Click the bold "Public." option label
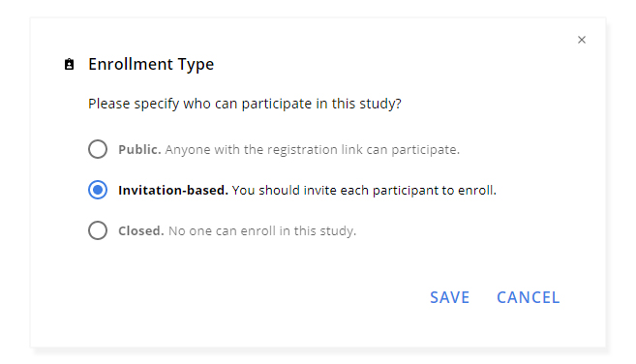Screen dimensions: 636x364 click(x=139, y=150)
